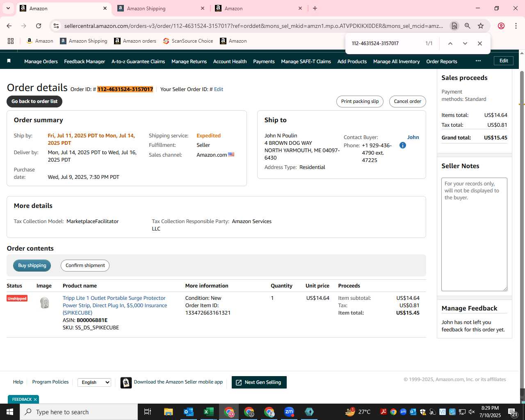Close the find-in-page bar
The image size is (525, 420).
(x=480, y=43)
